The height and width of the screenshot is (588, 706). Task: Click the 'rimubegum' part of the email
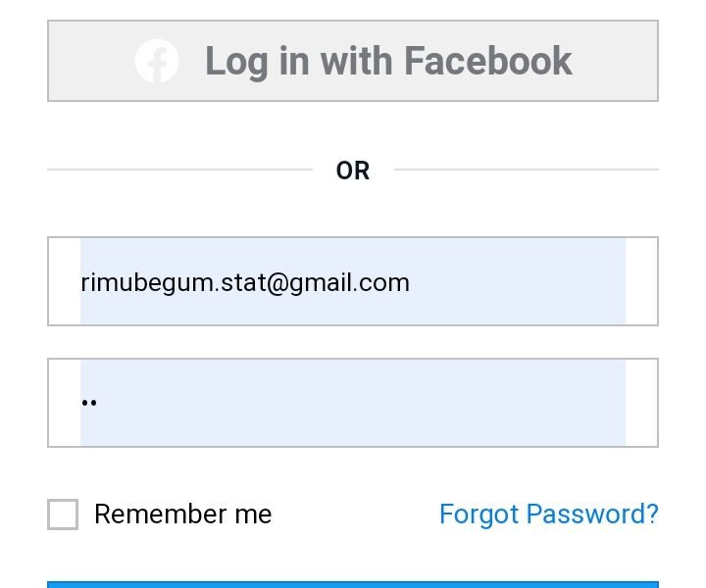(147, 284)
